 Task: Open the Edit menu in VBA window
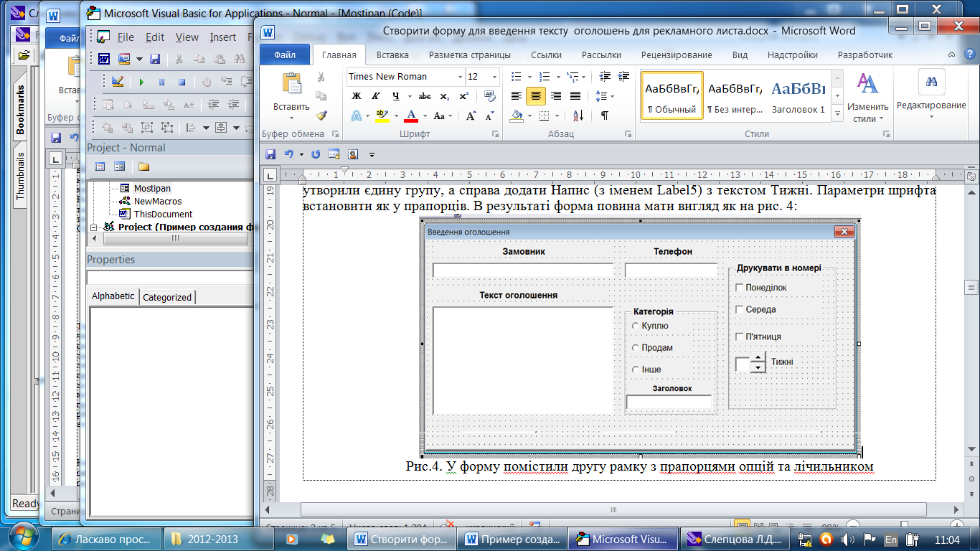(x=155, y=37)
